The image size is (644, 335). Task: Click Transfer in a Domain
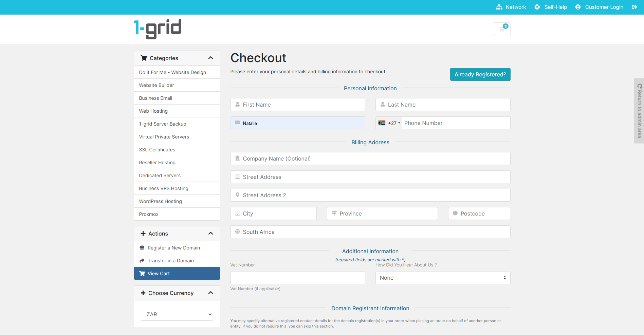177,261
